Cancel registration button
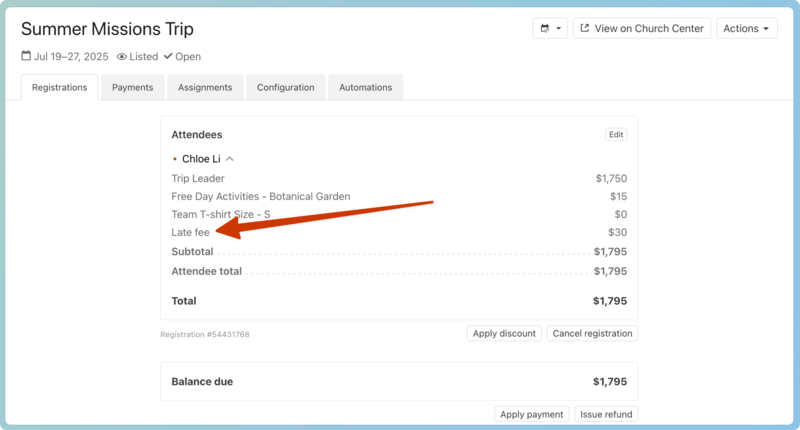This screenshot has width=800, height=430. pyautogui.click(x=592, y=333)
